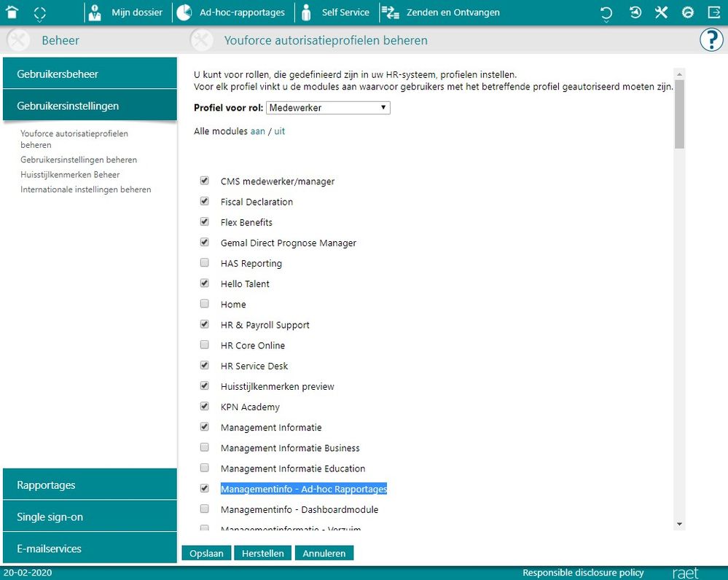Image resolution: width=728 pixels, height=580 pixels.
Task: Collapse the Gebruikersinstellingen section
Action: (x=90, y=105)
